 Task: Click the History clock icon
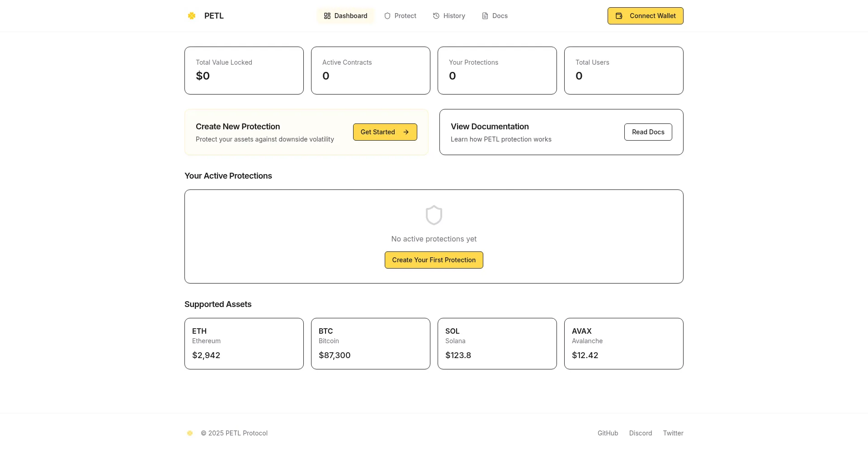[x=436, y=16]
